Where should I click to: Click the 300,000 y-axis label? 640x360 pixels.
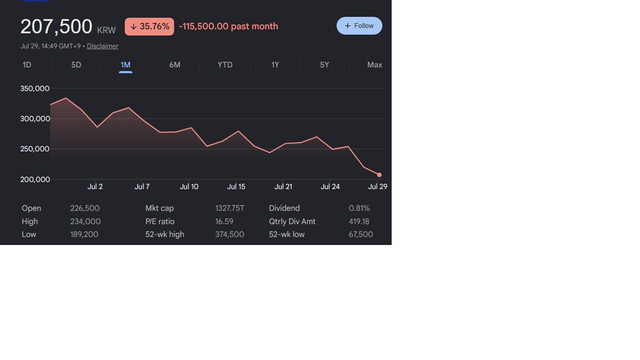[x=35, y=119]
